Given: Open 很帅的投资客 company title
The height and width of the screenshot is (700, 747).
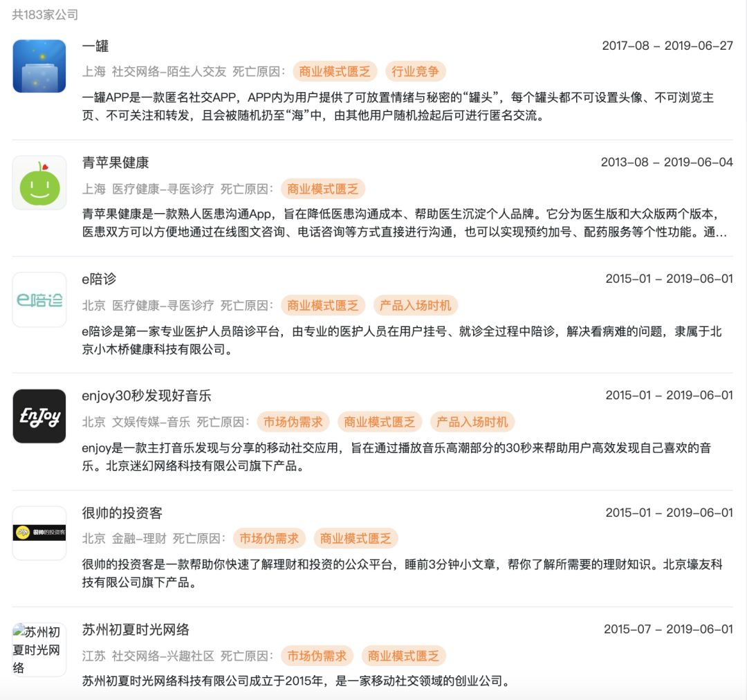Looking at the screenshot, I should tap(122, 513).
